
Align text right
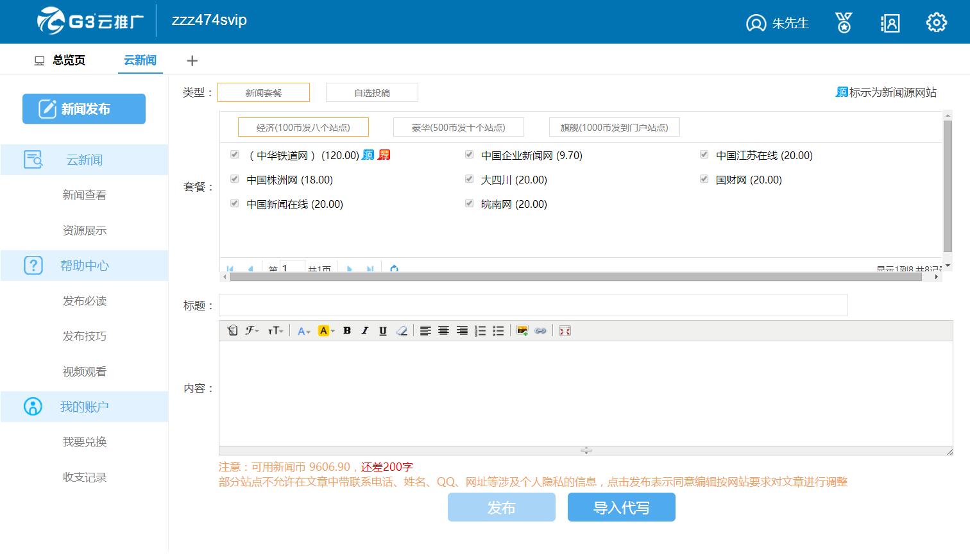point(462,330)
